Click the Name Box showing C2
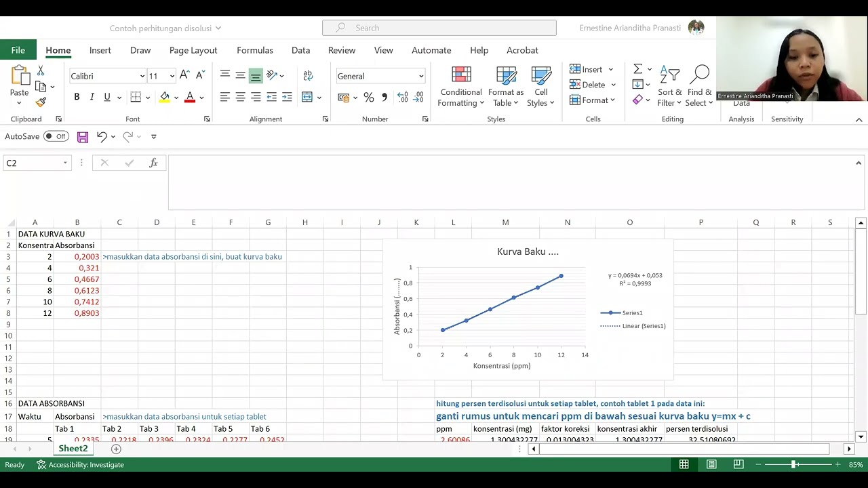This screenshot has height=488, width=868. [37, 163]
